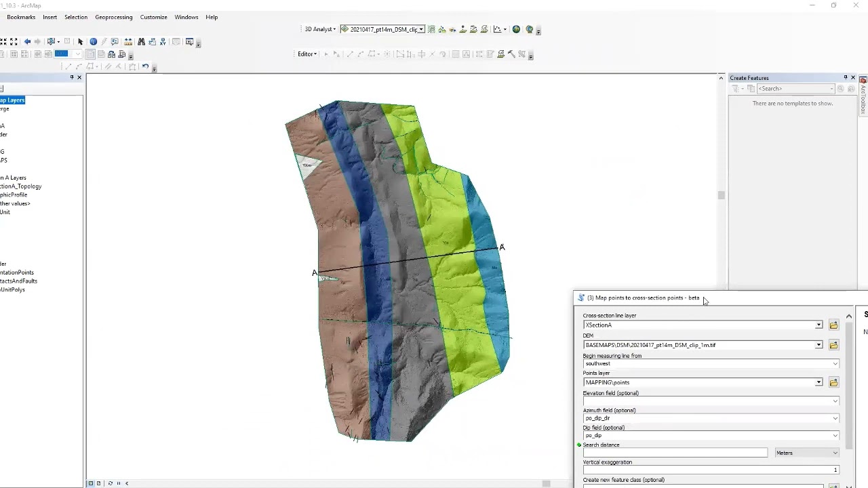This screenshot has width=868, height=488.
Task: Open the HTML Popup tool
Action: (x=115, y=41)
